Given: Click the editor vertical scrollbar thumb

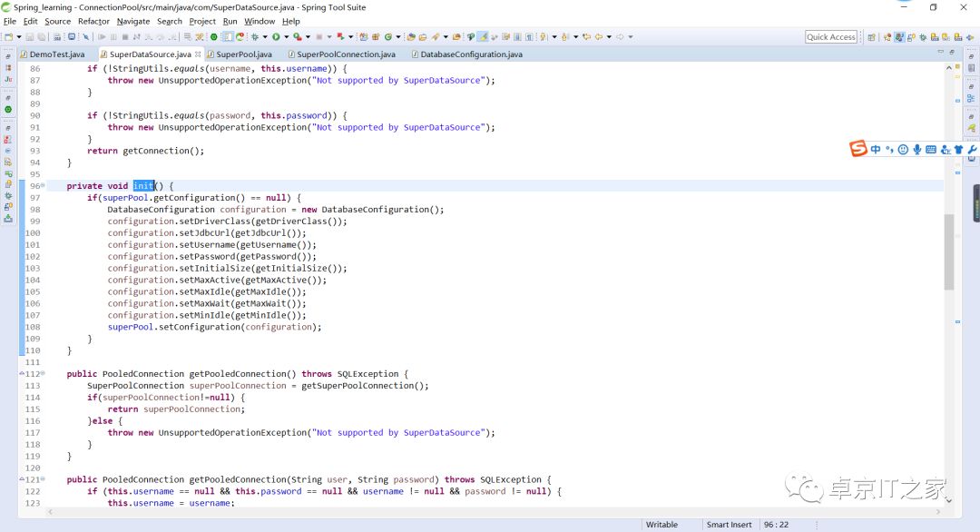Looking at the screenshot, I should (x=949, y=252).
